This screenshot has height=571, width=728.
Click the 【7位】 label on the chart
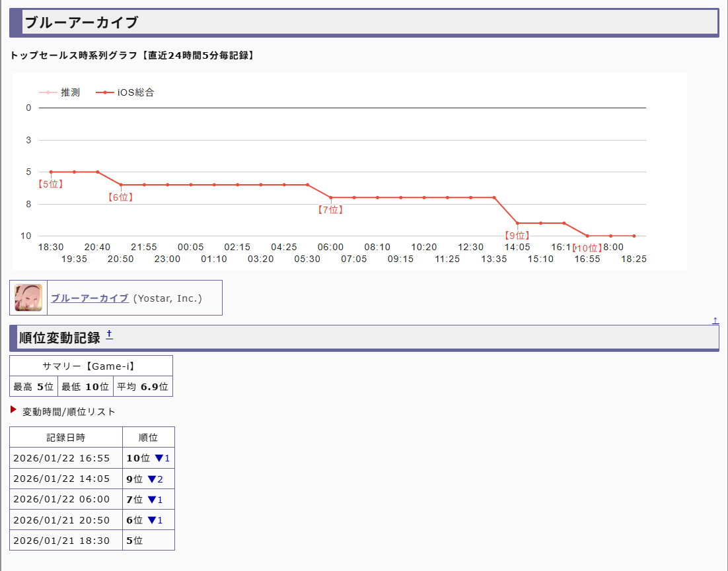(x=330, y=210)
